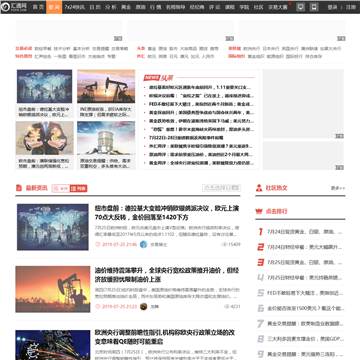The width and height of the screenshot is (360, 360).
Task: Open the world map thumbnail at top left
Action: click(44, 86)
